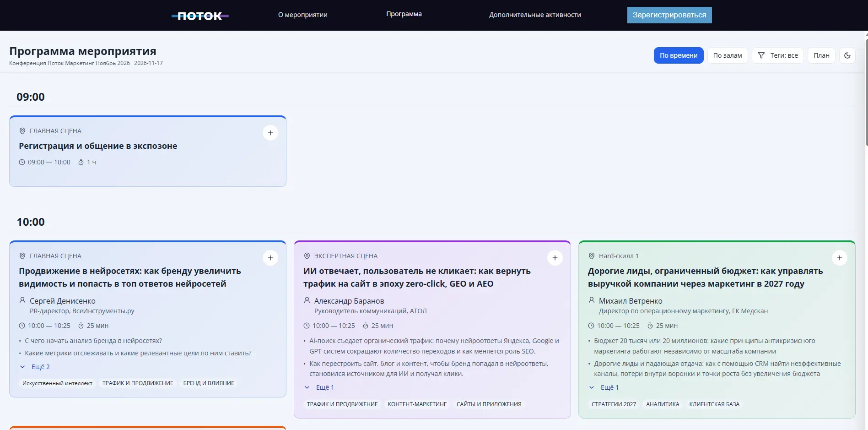The height and width of the screenshot is (430, 868).
Task: Add the Дорогие лиды session via plus icon
Action: coord(840,258)
